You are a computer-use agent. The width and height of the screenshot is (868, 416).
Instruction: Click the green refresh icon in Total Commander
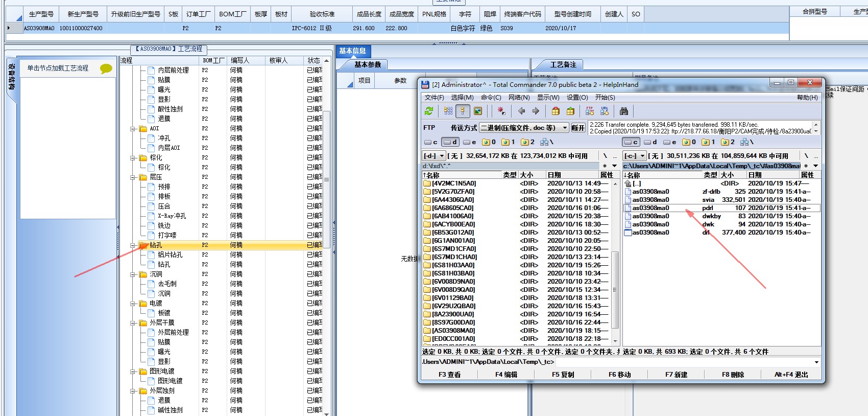429,111
